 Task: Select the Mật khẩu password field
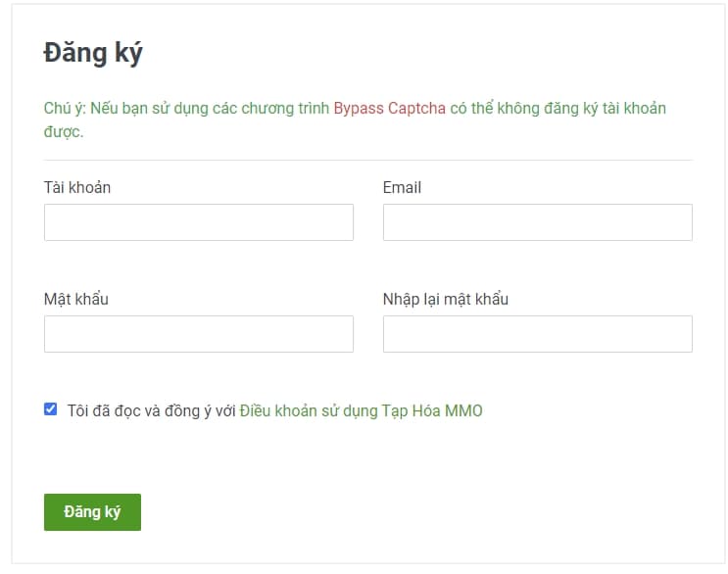(x=198, y=334)
